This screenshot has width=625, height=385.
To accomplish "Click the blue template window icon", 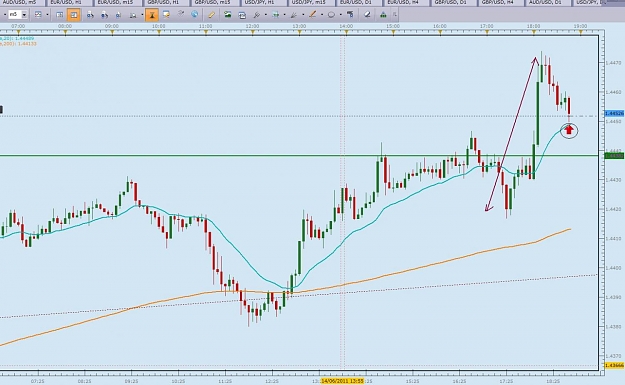I will point(242,15).
